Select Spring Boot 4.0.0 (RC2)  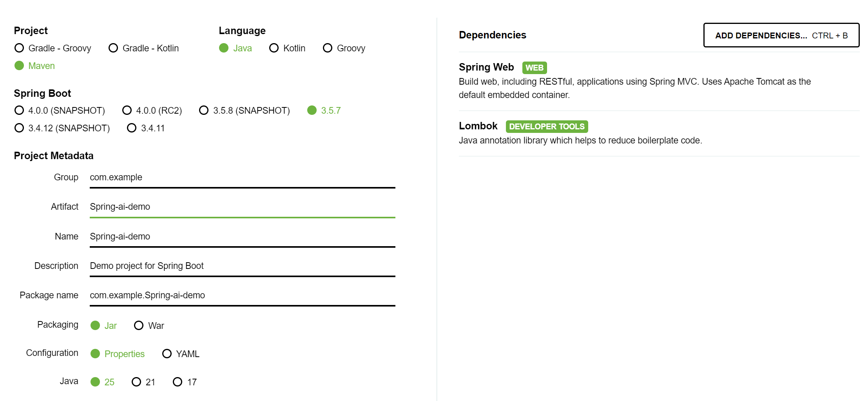[x=127, y=111]
